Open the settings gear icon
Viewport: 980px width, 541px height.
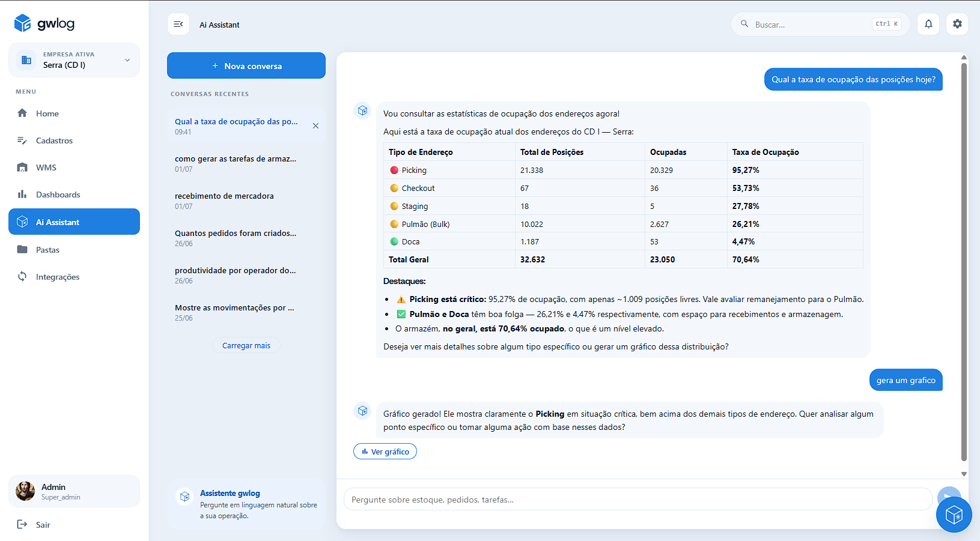pos(957,24)
